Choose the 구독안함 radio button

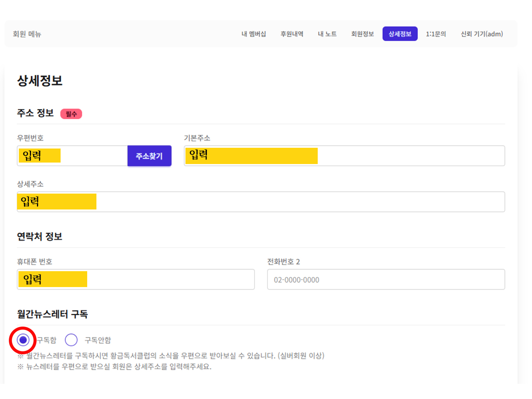pyautogui.click(x=71, y=340)
